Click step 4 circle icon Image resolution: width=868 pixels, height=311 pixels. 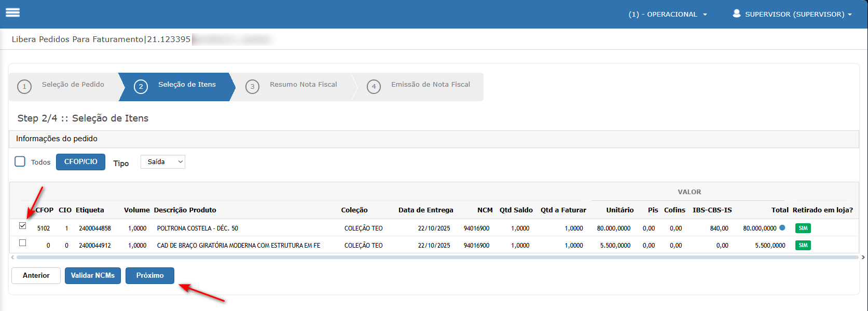click(374, 87)
